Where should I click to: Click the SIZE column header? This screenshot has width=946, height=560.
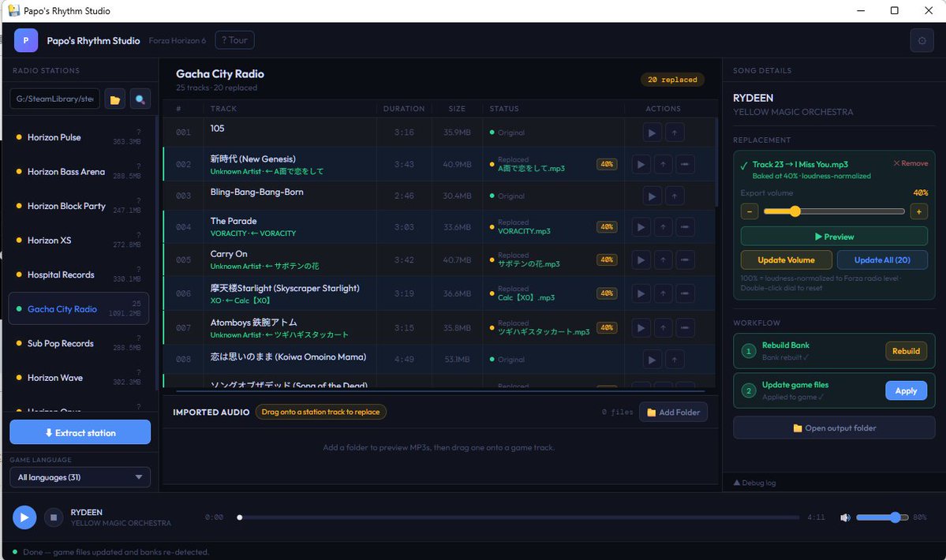pos(457,109)
